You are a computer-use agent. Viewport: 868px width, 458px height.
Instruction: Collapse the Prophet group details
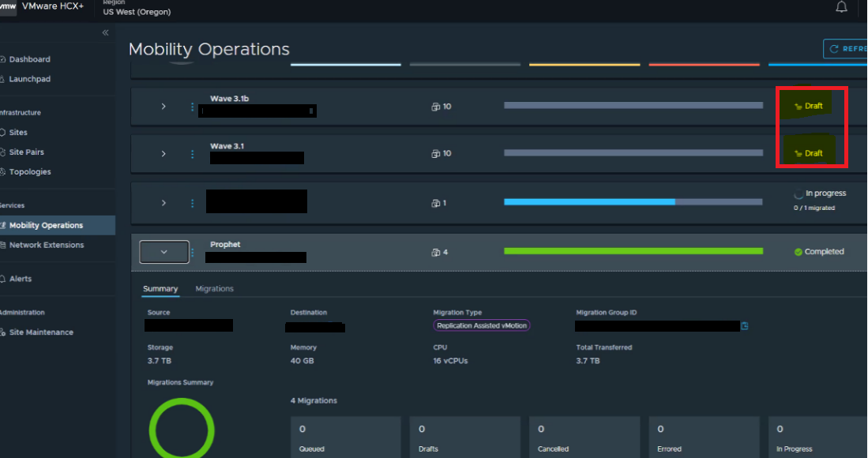[x=164, y=252]
